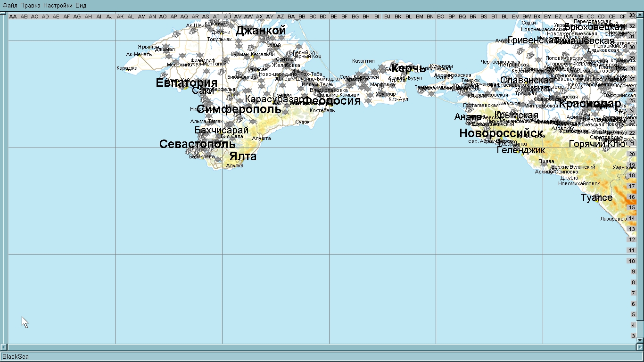Viewport: 644px width, 362px height.
Task: Select column header BO
Action: 441,16
